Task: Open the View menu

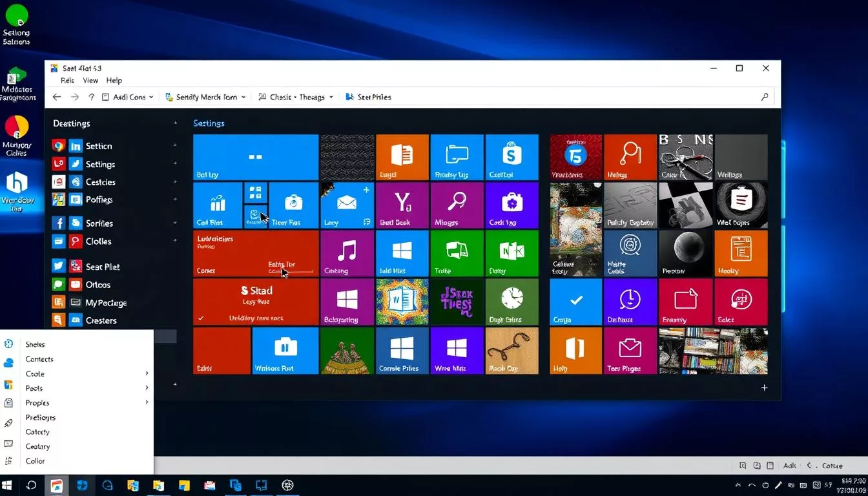Action: [x=90, y=81]
